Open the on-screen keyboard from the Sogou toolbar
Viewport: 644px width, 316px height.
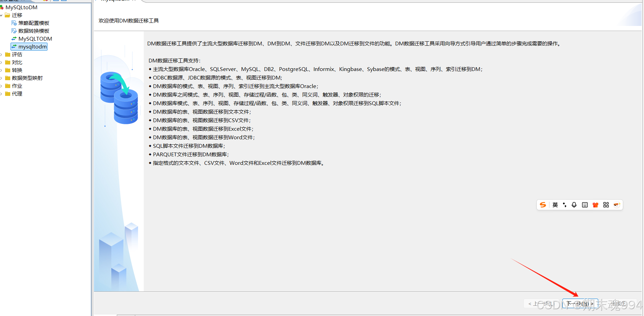pos(585,205)
